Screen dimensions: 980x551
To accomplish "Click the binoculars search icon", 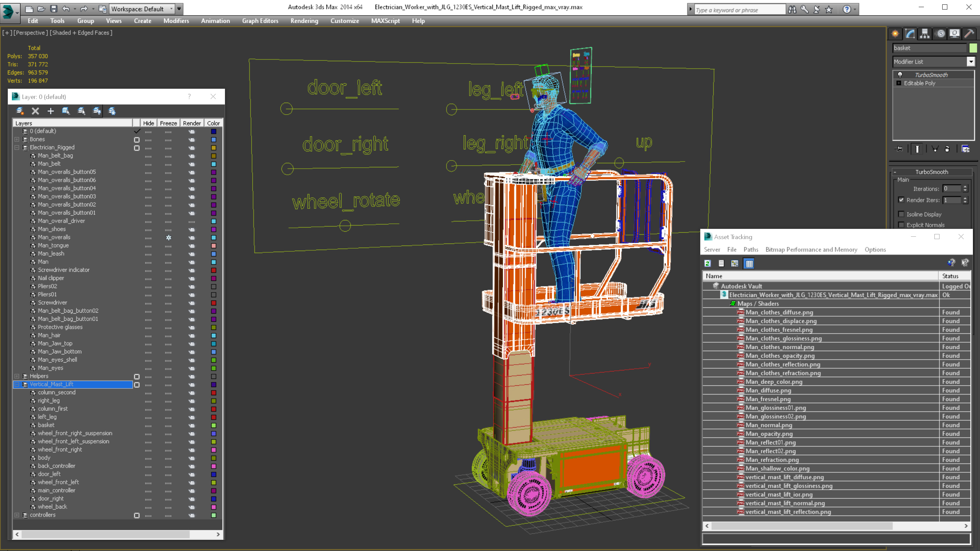I will coord(792,10).
